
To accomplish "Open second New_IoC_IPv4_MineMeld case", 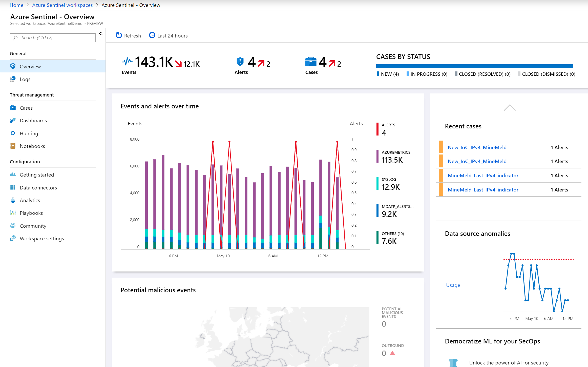I will (x=477, y=161).
